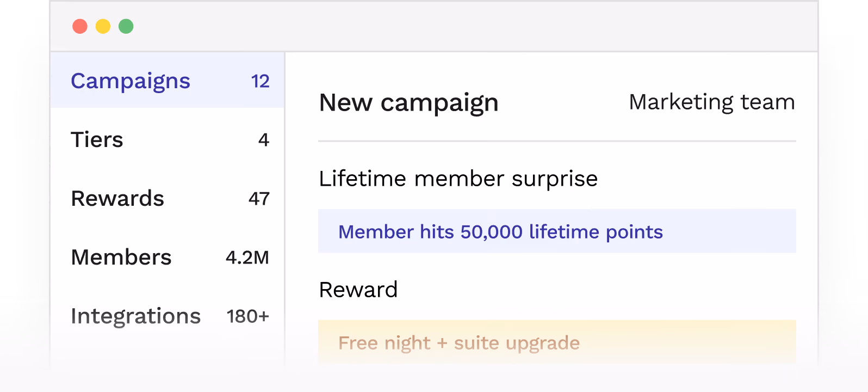Image resolution: width=868 pixels, height=392 pixels.
Task: Click the green maximize window dot
Action: tap(126, 26)
